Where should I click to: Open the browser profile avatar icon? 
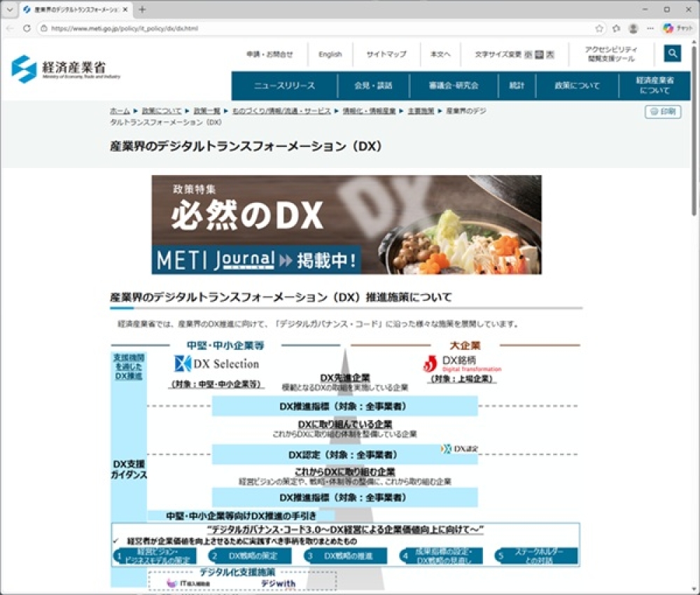pyautogui.click(x=633, y=29)
